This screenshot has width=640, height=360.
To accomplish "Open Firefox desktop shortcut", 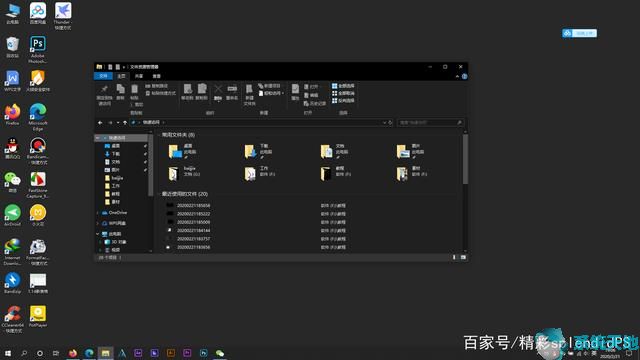I will [13, 115].
